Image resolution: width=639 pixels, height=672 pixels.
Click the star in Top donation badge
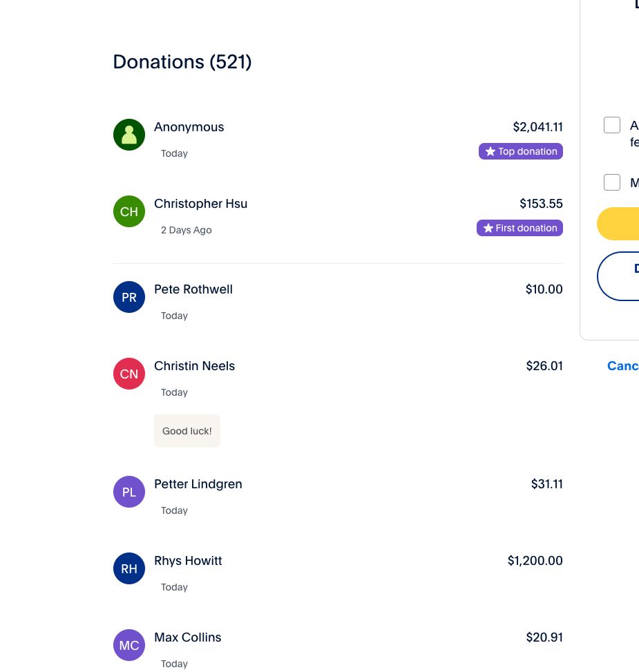[490, 151]
